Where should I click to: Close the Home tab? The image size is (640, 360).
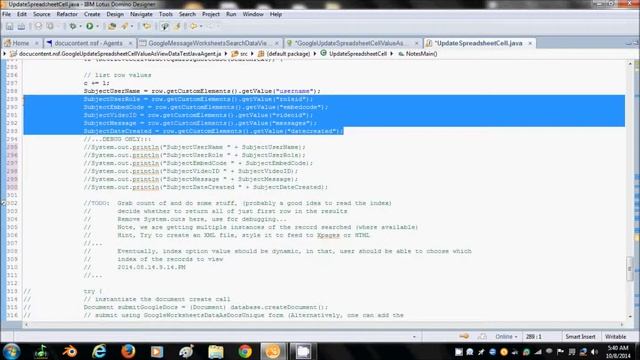click(x=36, y=43)
